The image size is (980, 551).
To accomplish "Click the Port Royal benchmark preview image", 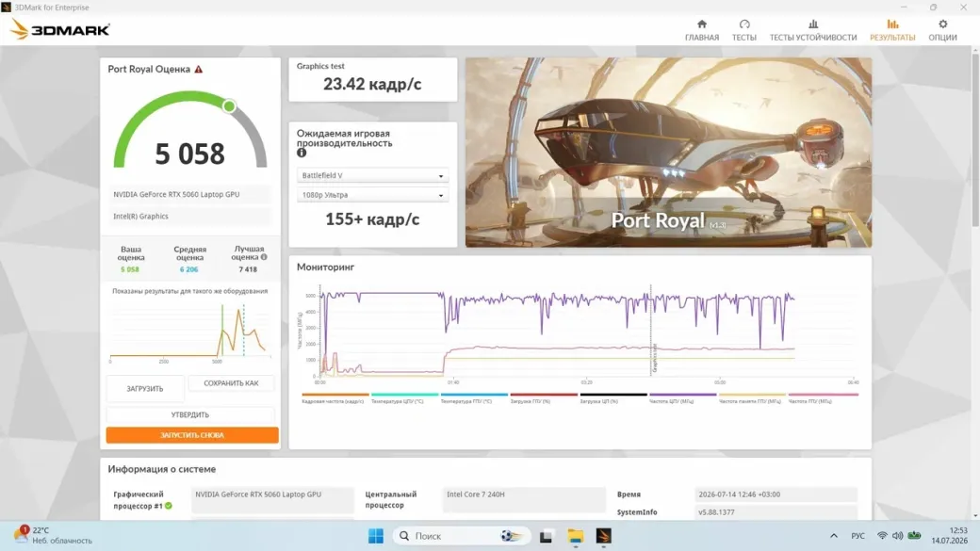I will coord(668,153).
